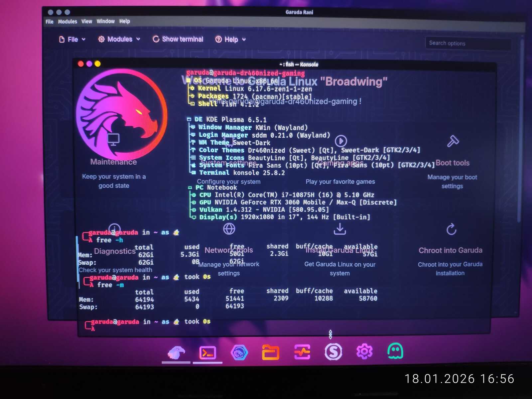Expand the File toolbar dropdown in Garuda Rani
532x399 pixels.
click(72, 40)
